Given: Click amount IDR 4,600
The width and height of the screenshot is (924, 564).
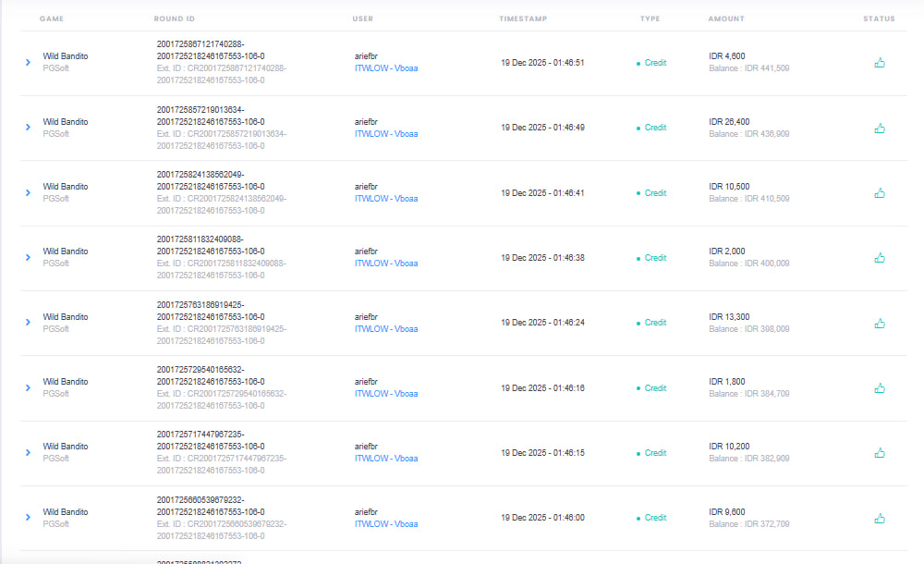Looking at the screenshot, I should click(727, 56).
